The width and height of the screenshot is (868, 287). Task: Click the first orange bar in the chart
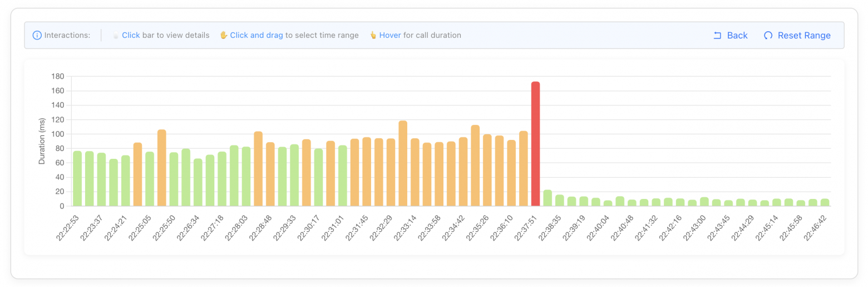pos(137,174)
